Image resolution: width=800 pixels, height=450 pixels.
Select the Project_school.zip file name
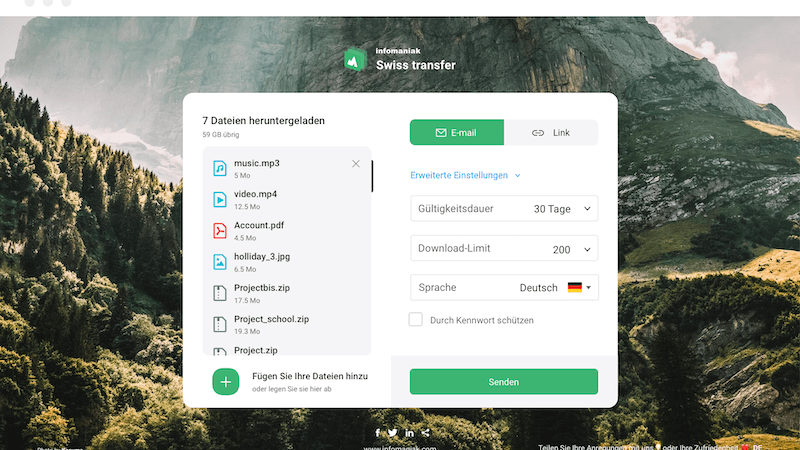[271, 319]
